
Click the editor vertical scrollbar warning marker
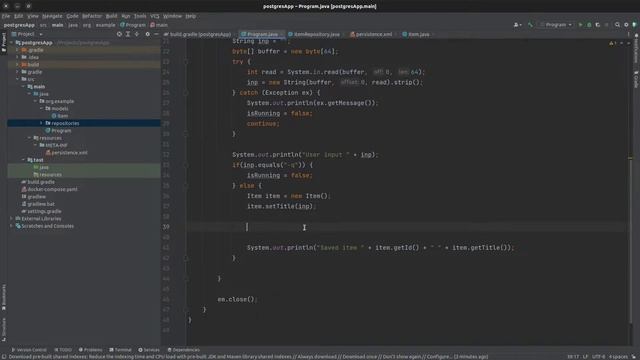630,158
